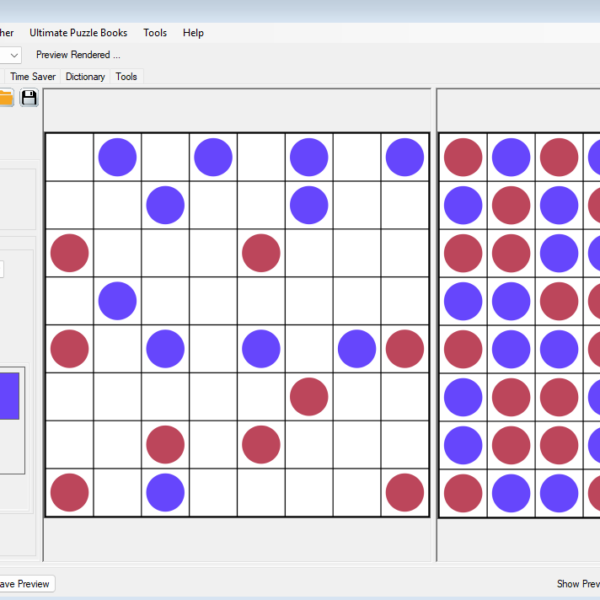The image size is (600, 600).
Task: Switch to the Dictionary tab
Action: point(85,76)
